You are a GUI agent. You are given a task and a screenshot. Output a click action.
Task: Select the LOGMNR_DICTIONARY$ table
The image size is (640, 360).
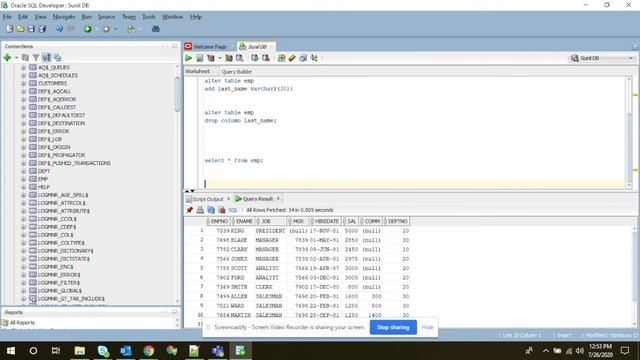65,251
